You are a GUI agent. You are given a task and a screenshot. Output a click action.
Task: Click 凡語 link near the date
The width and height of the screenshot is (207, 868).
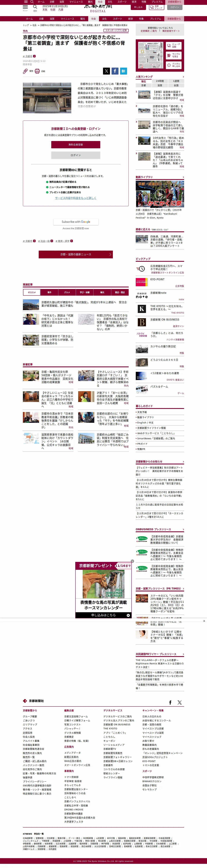[61, 10]
